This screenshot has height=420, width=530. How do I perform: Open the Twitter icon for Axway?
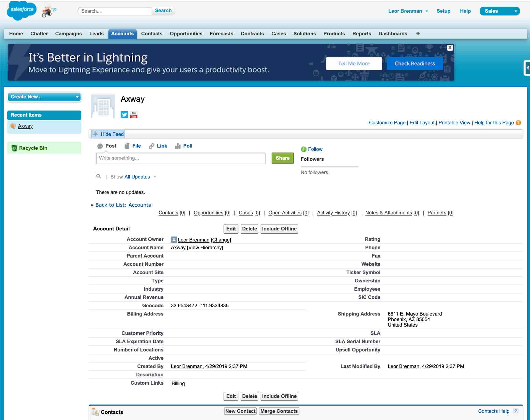[x=124, y=115]
